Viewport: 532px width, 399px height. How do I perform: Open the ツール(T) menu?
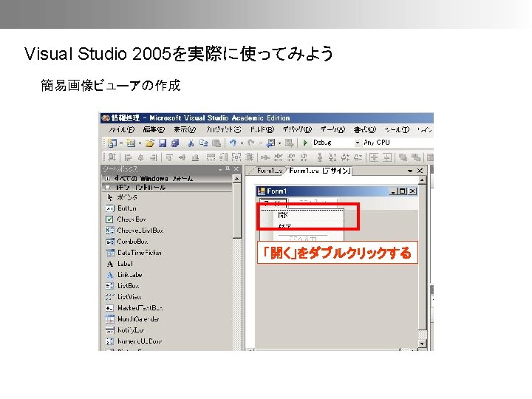pos(397,129)
